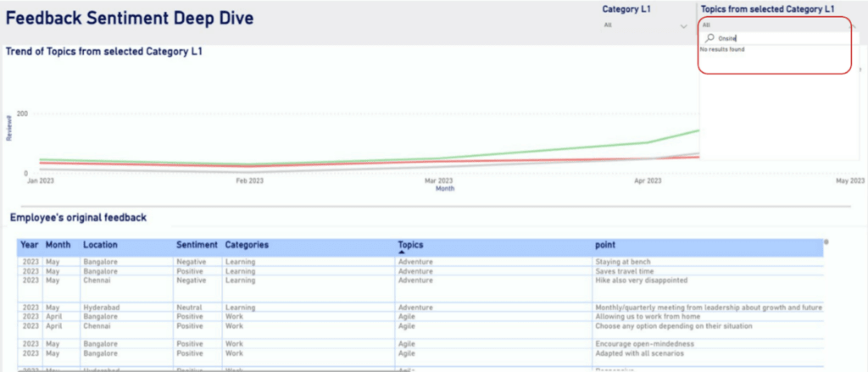Image resolution: width=868 pixels, height=372 pixels.
Task: Click the 'Neutral' sentiment cell
Action: coord(189,307)
